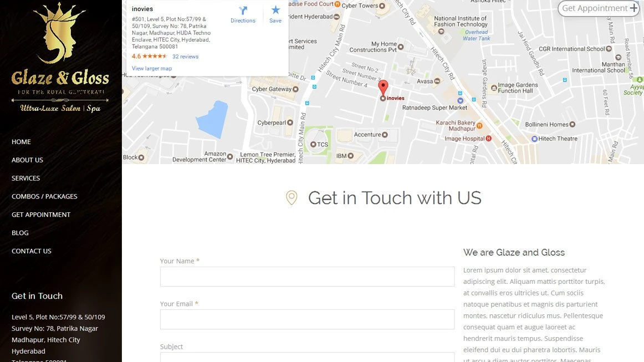Open the BLOG page
The width and height of the screenshot is (644, 362).
(20, 233)
